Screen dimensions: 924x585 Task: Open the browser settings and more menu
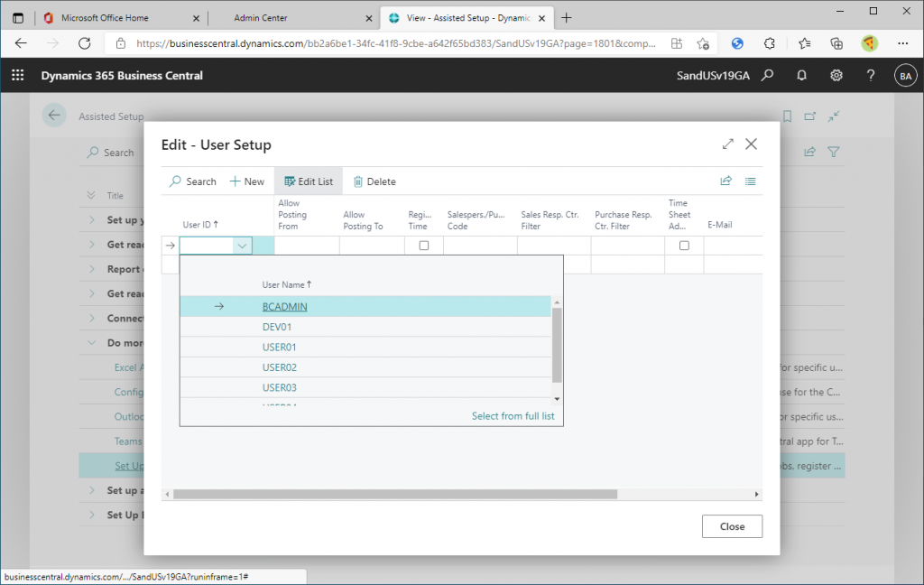click(902, 43)
